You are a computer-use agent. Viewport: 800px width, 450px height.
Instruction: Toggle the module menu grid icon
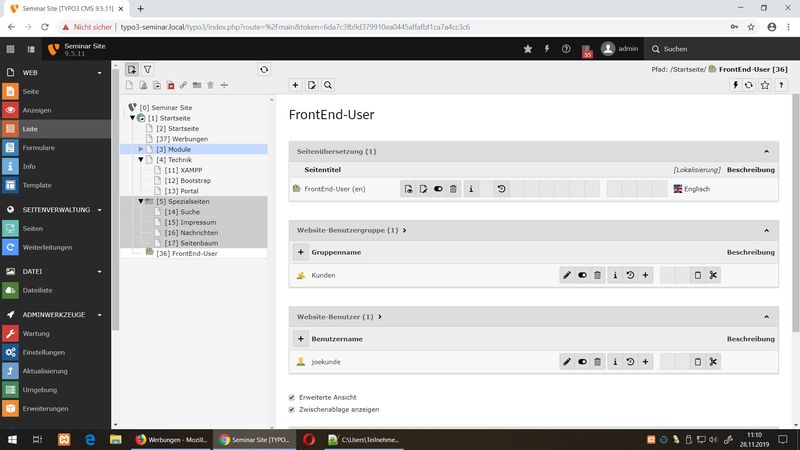(x=10, y=49)
